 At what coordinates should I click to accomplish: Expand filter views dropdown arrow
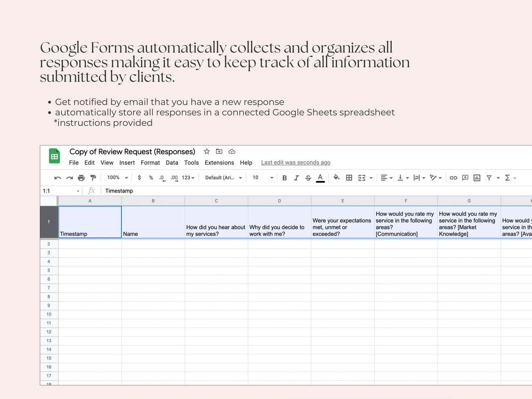pyautogui.click(x=498, y=178)
